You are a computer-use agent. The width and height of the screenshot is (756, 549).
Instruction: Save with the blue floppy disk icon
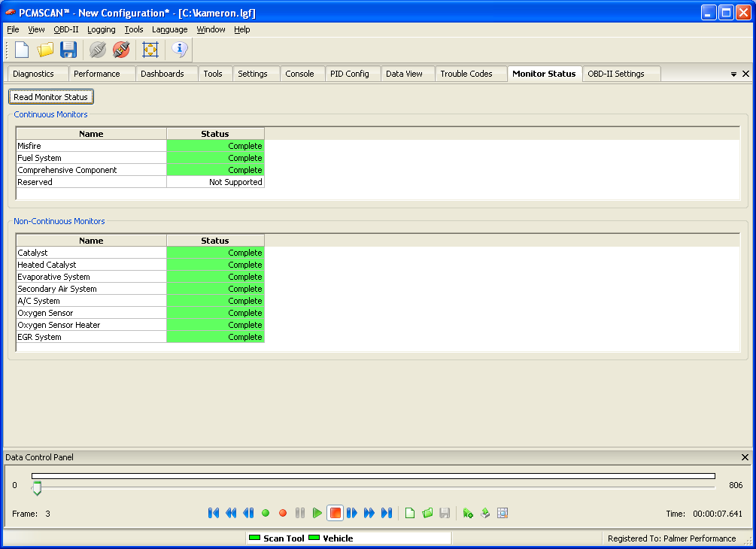point(68,50)
